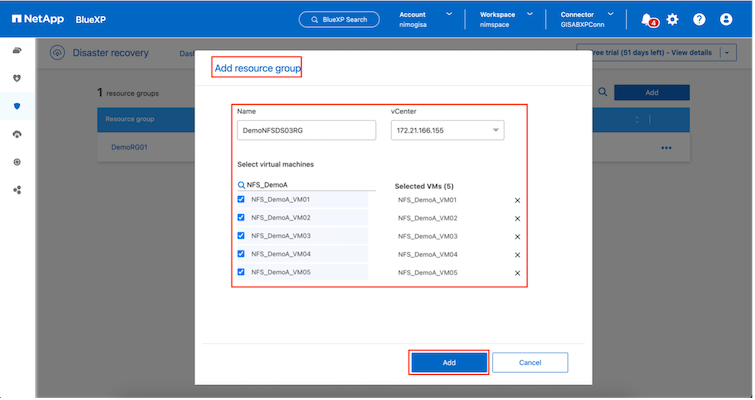Open the notifications bell icon
Viewport: 755px width, 400px height.
point(647,19)
